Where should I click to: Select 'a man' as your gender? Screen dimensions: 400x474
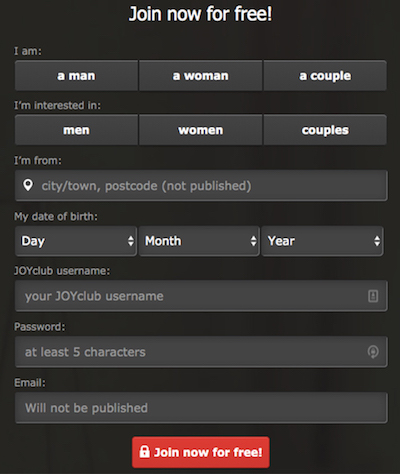pos(76,76)
